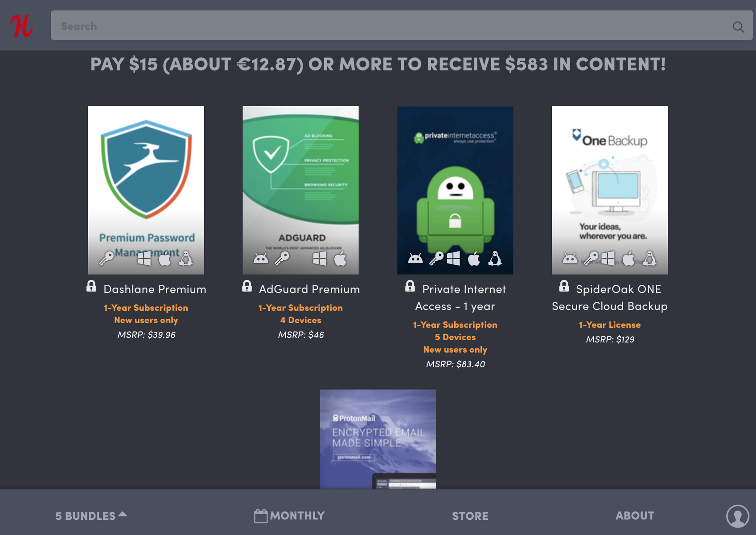Click the arrow next to 5 Bundles
The width and height of the screenshot is (756, 535).
click(123, 514)
